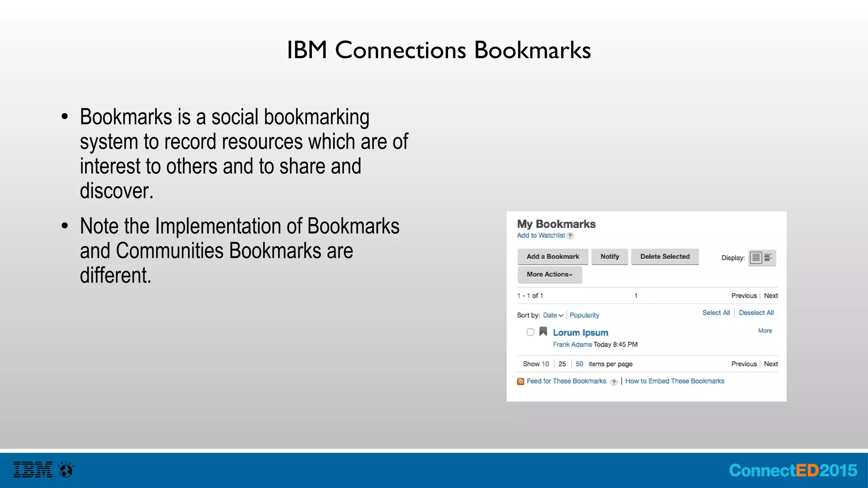This screenshot has height=488, width=868.
Task: Click the ConnectED2015 footer logo
Action: coord(793,470)
